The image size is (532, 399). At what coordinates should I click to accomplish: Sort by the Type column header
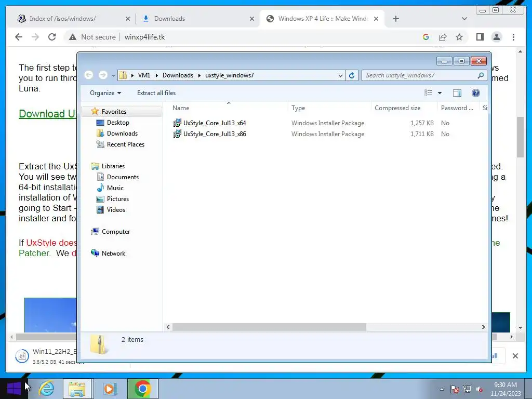coord(329,108)
